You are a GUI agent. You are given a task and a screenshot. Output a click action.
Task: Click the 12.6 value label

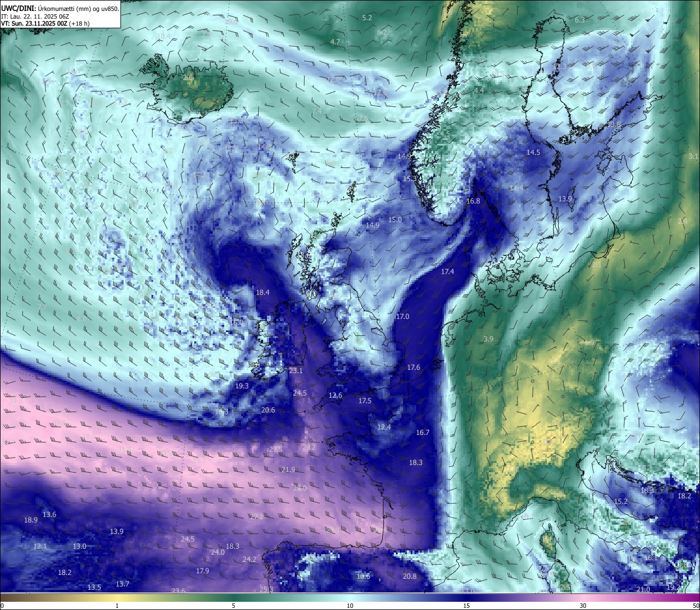[335, 396]
